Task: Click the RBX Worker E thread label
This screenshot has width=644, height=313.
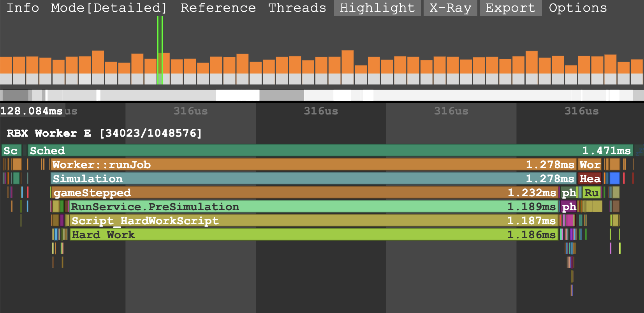Action: (x=104, y=134)
